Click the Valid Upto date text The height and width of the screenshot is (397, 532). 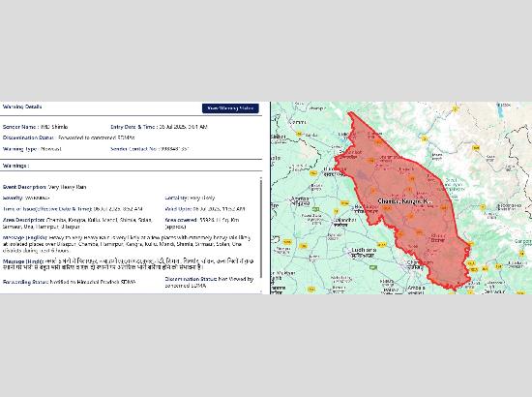click(x=205, y=209)
